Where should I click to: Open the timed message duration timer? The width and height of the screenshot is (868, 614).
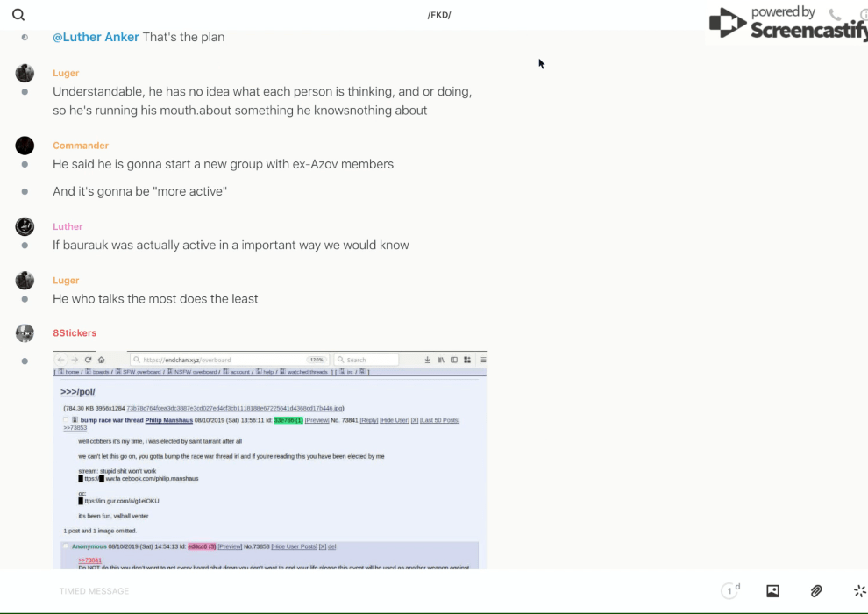[x=729, y=591]
